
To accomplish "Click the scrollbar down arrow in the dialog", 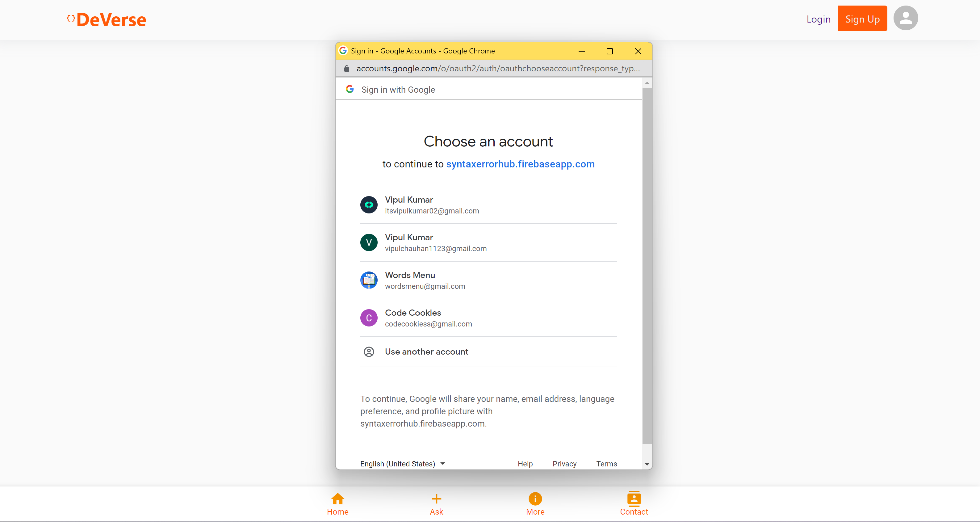I will [647, 464].
